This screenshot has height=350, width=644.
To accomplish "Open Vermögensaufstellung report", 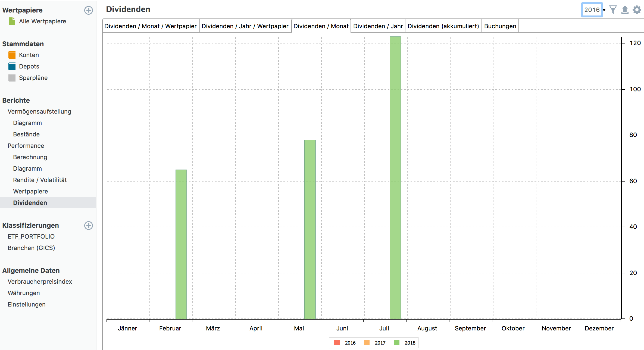I will tap(39, 111).
